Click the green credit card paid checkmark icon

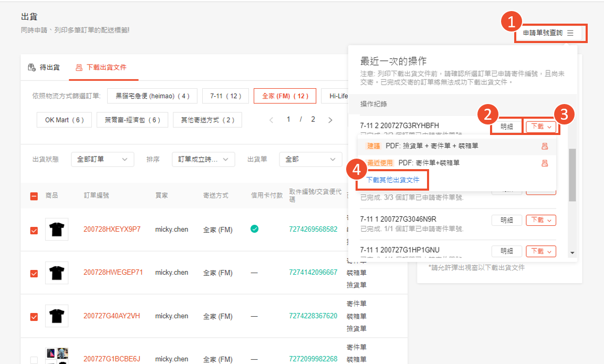[x=254, y=229]
